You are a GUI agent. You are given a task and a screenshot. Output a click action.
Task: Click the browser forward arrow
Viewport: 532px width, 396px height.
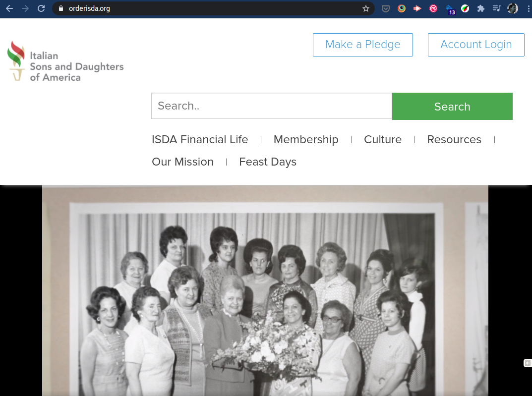(x=25, y=8)
